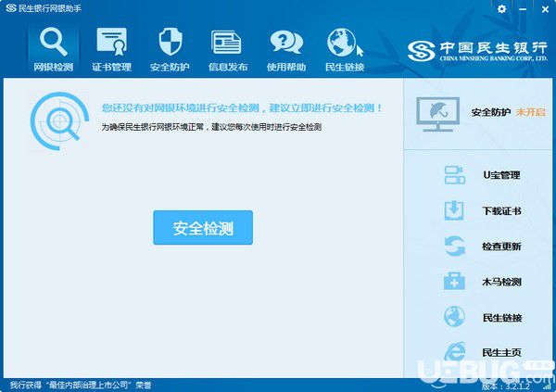This screenshot has width=556, height=392.
Task: Click the title bar app logo icon
Action: click(11, 7)
